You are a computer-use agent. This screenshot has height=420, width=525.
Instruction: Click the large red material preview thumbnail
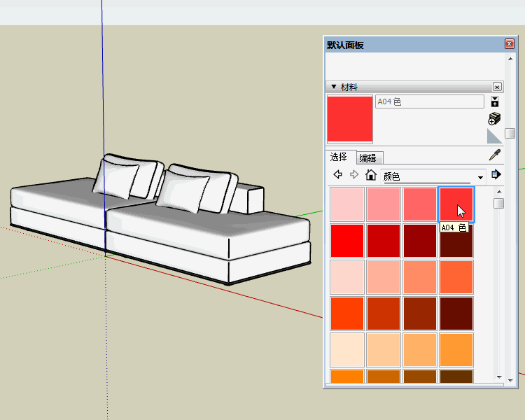pyautogui.click(x=350, y=119)
